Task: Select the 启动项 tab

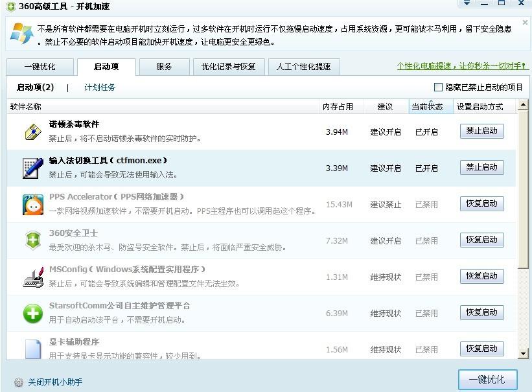Action: (106, 67)
